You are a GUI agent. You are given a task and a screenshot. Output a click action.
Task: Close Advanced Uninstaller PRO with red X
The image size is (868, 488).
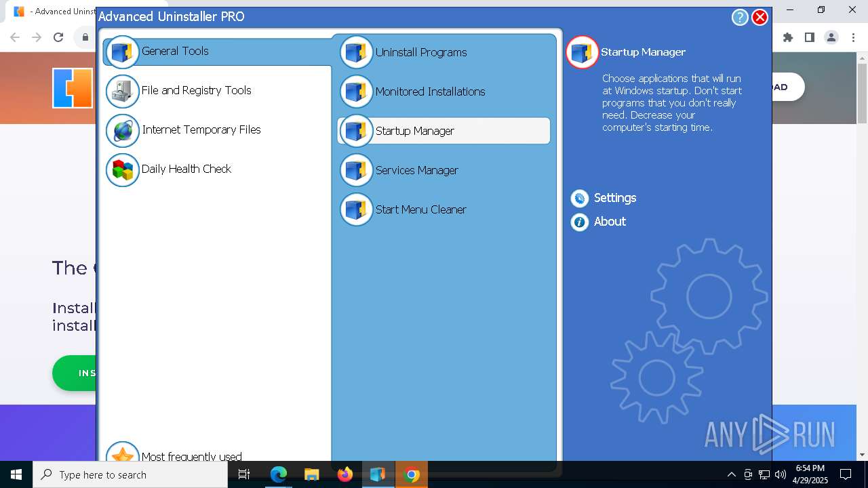coord(760,18)
